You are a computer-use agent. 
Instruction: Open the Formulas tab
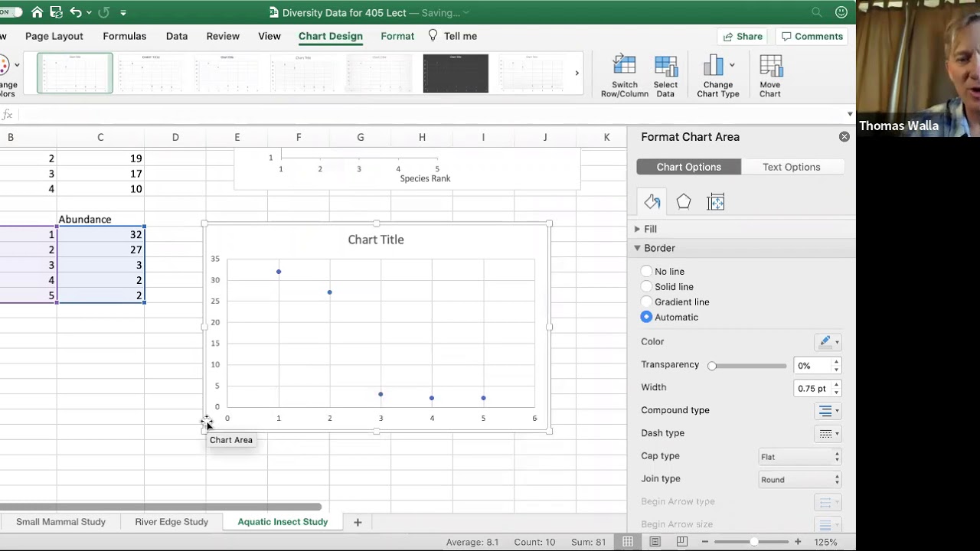(x=124, y=36)
